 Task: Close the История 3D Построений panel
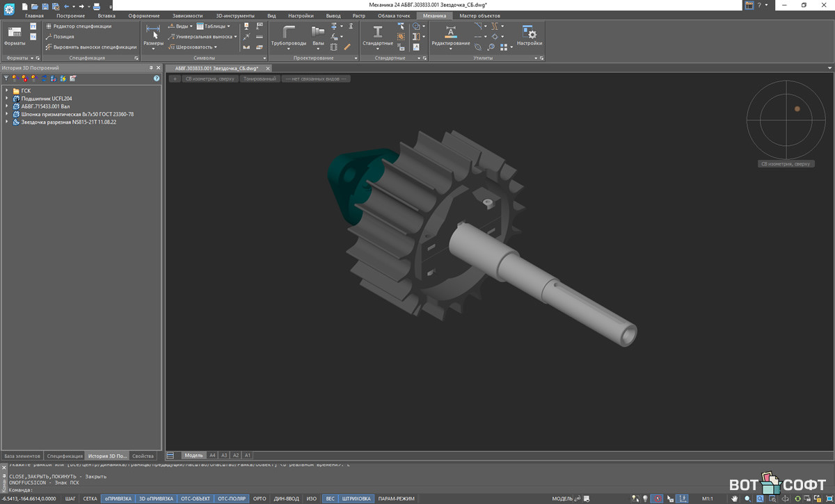pyautogui.click(x=159, y=68)
